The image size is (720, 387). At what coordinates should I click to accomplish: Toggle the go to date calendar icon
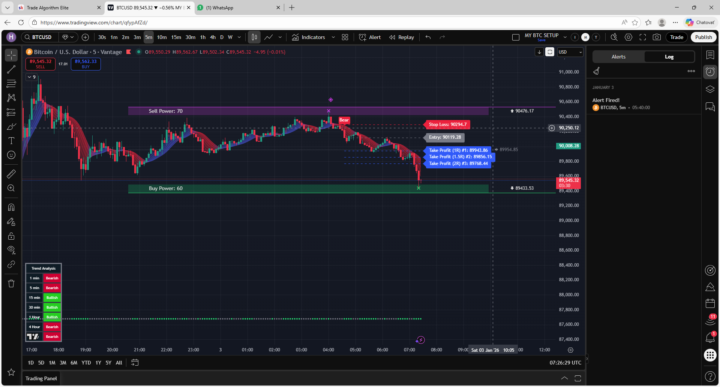[x=135, y=363]
